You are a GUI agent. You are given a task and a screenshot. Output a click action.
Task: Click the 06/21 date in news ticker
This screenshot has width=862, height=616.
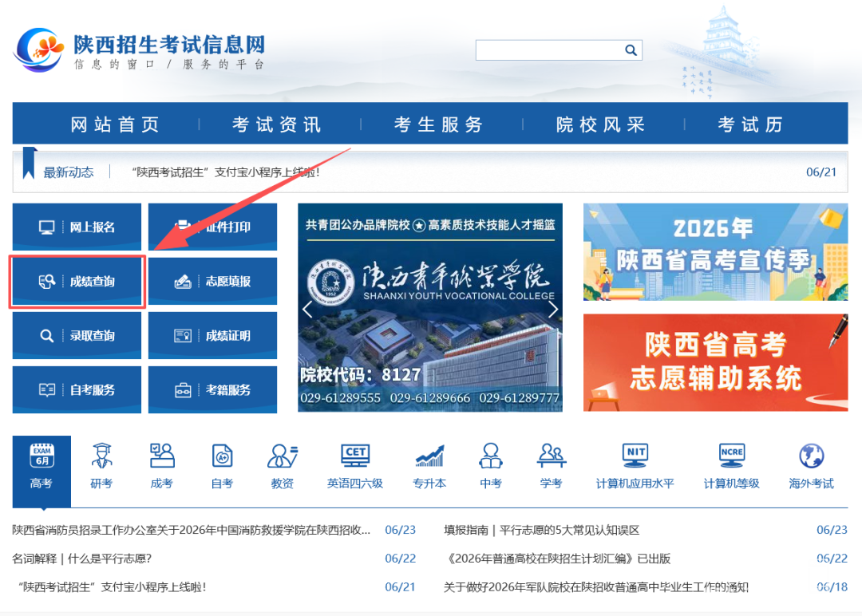coord(820,172)
